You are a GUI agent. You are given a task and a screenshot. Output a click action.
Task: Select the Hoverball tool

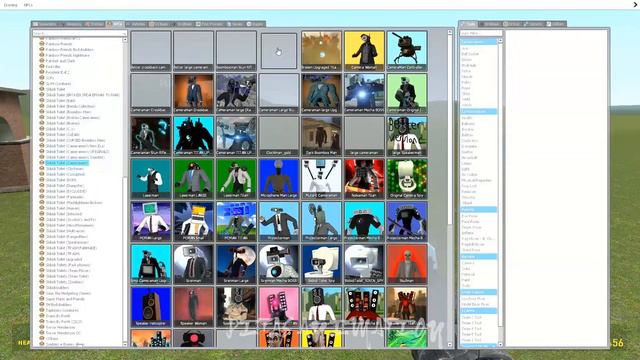point(469,158)
